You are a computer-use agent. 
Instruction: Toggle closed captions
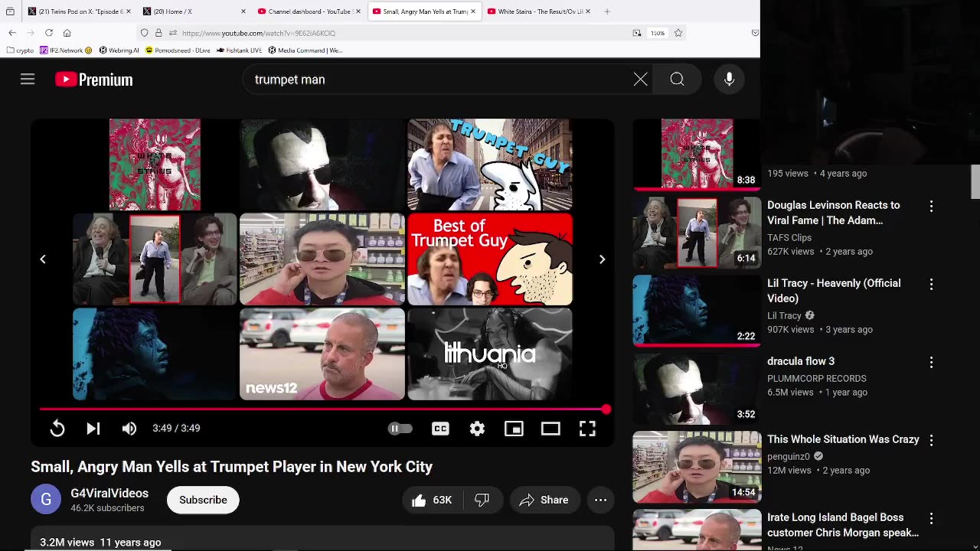[x=440, y=429]
